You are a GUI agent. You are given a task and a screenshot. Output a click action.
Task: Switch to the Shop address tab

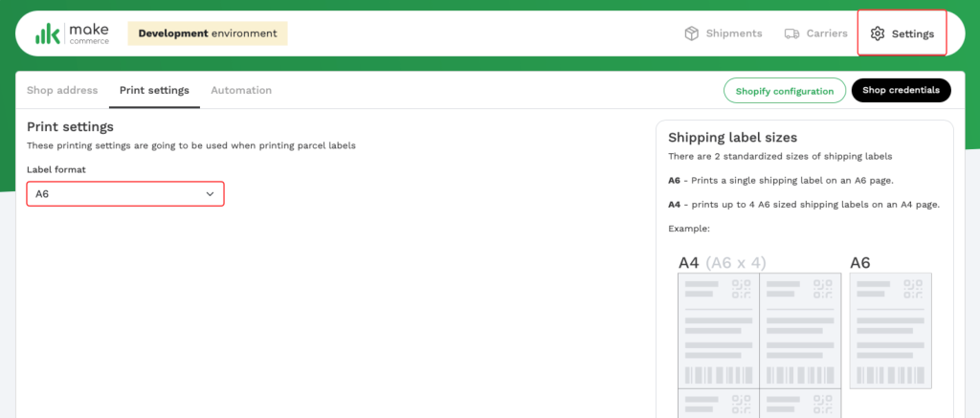tap(62, 91)
